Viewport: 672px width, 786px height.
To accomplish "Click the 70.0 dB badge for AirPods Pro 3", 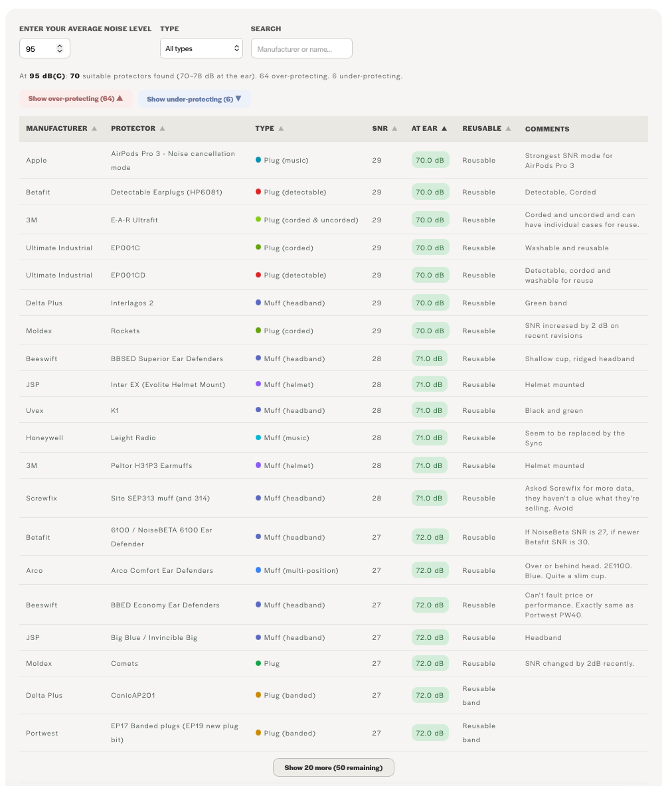I will (x=430, y=161).
